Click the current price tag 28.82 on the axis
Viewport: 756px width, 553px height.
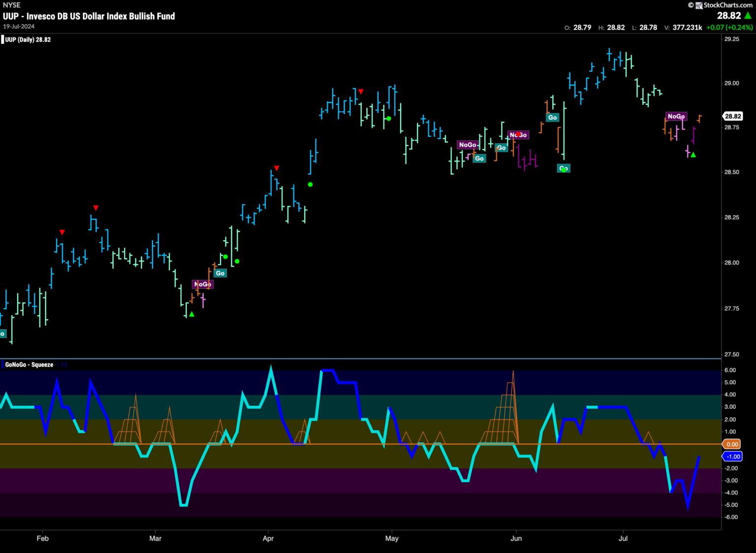(732, 117)
